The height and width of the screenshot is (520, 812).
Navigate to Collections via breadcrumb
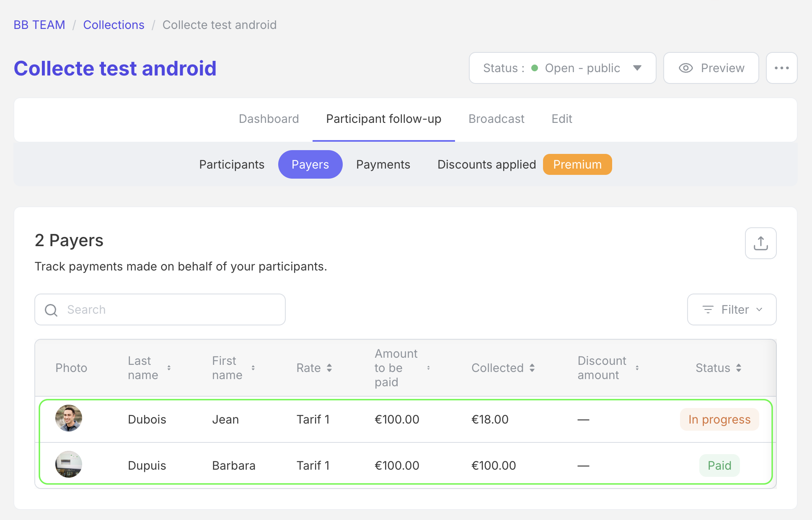point(114,25)
